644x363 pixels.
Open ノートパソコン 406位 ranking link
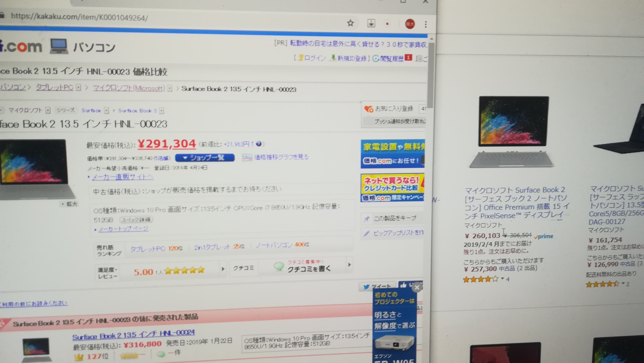[x=282, y=245]
